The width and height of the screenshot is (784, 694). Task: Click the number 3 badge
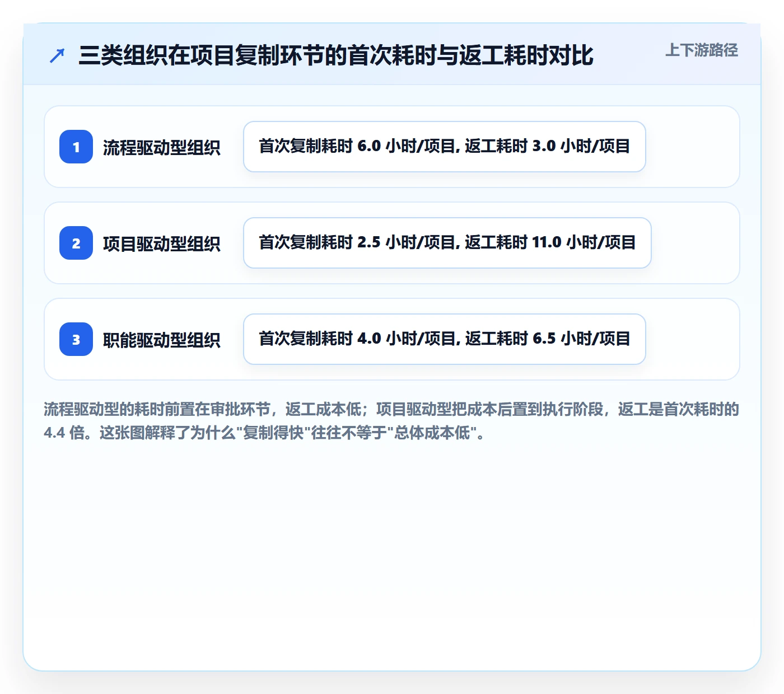(76, 339)
